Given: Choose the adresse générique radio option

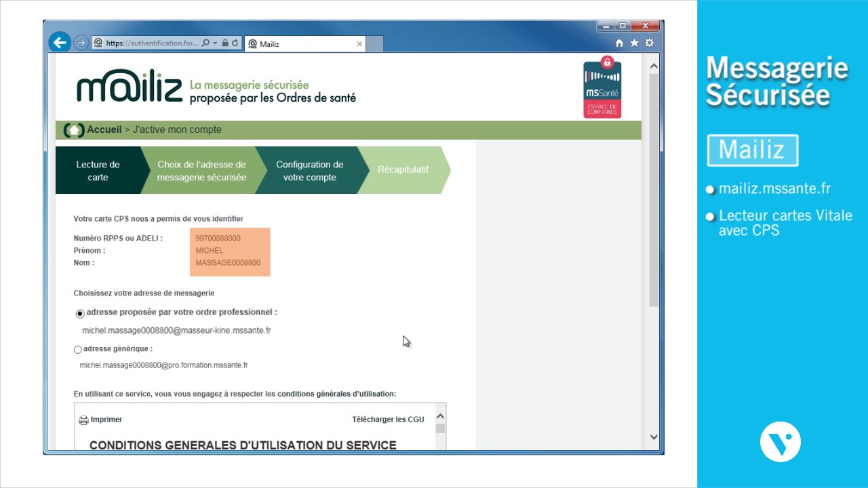Looking at the screenshot, I should tap(78, 350).
